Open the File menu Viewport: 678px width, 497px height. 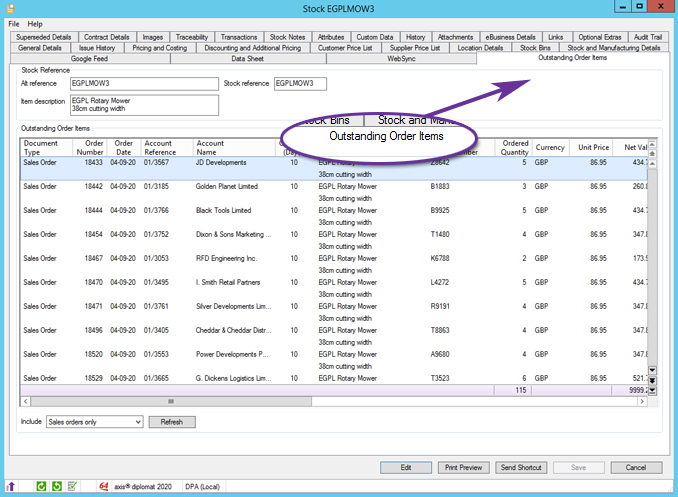(14, 24)
